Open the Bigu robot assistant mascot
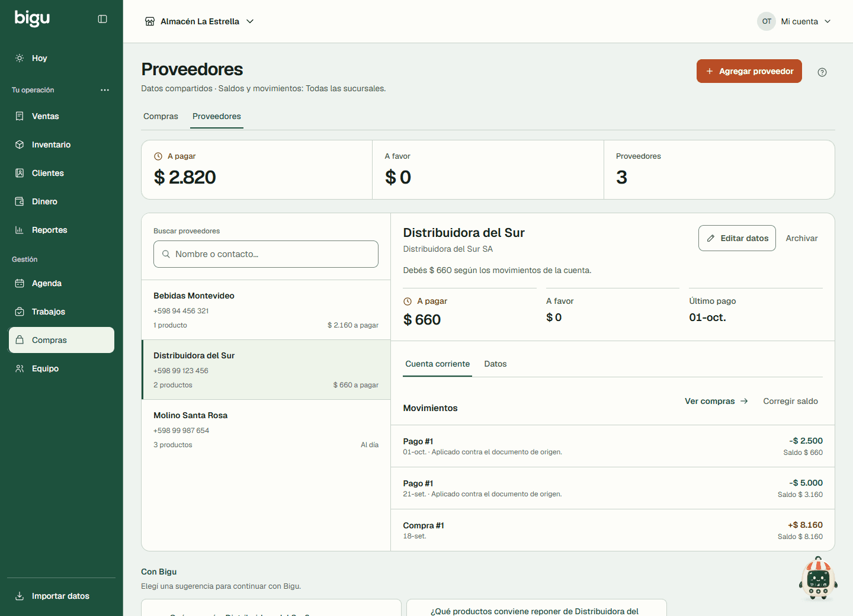 [x=819, y=579]
